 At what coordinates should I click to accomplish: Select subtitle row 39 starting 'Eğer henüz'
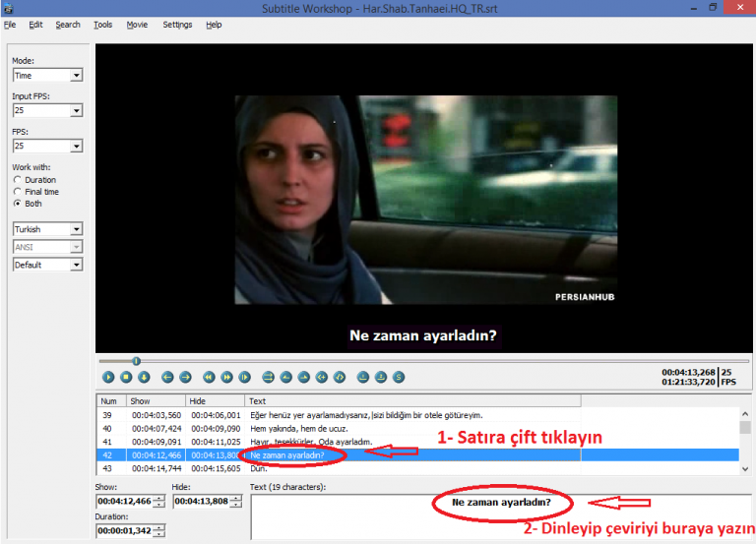coord(417,415)
